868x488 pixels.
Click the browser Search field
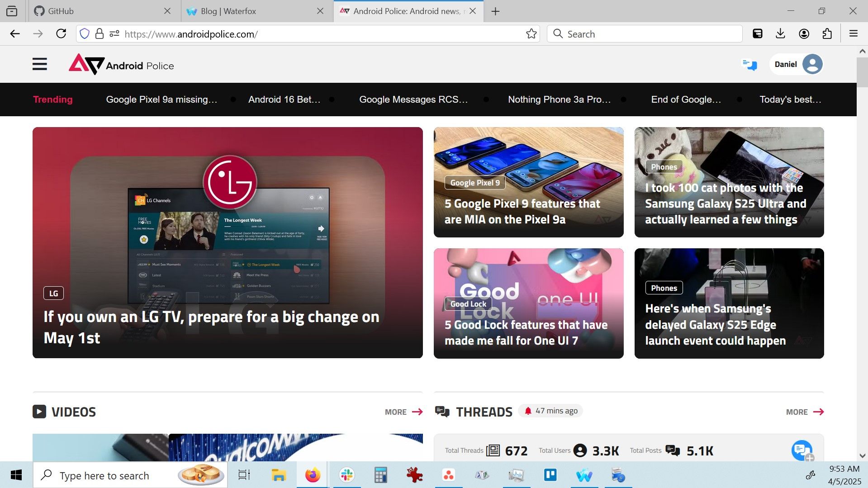coord(645,34)
